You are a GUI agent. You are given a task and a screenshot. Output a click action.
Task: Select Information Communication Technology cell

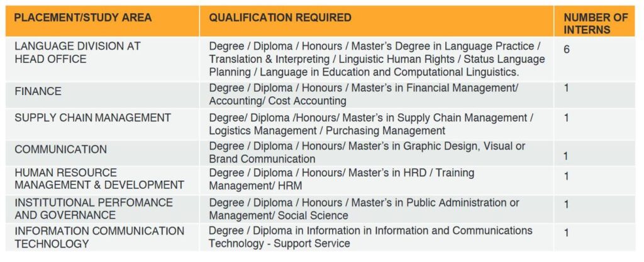point(99,237)
